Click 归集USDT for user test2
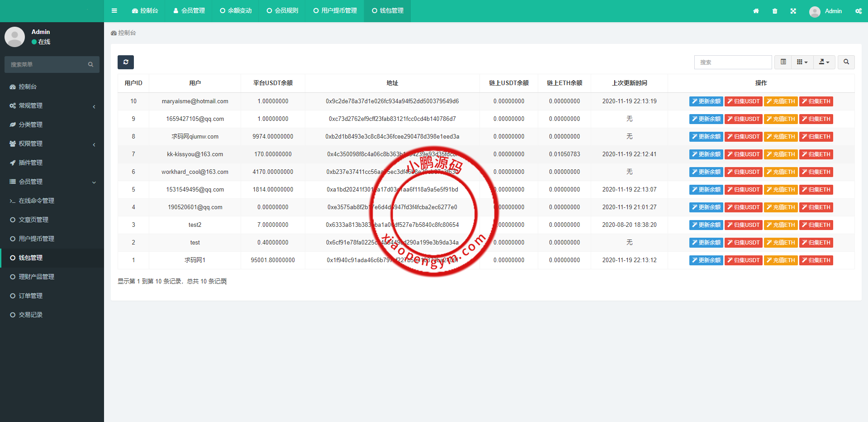Screen dimensions: 868x422 coord(743,225)
